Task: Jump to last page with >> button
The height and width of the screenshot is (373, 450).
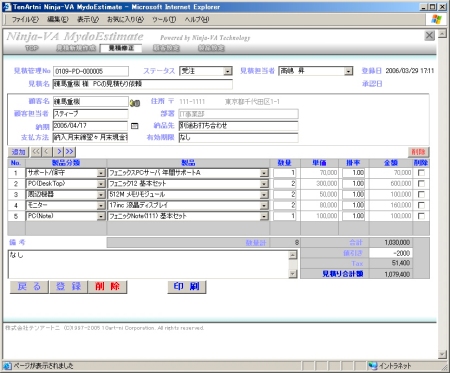Action: click(x=70, y=152)
